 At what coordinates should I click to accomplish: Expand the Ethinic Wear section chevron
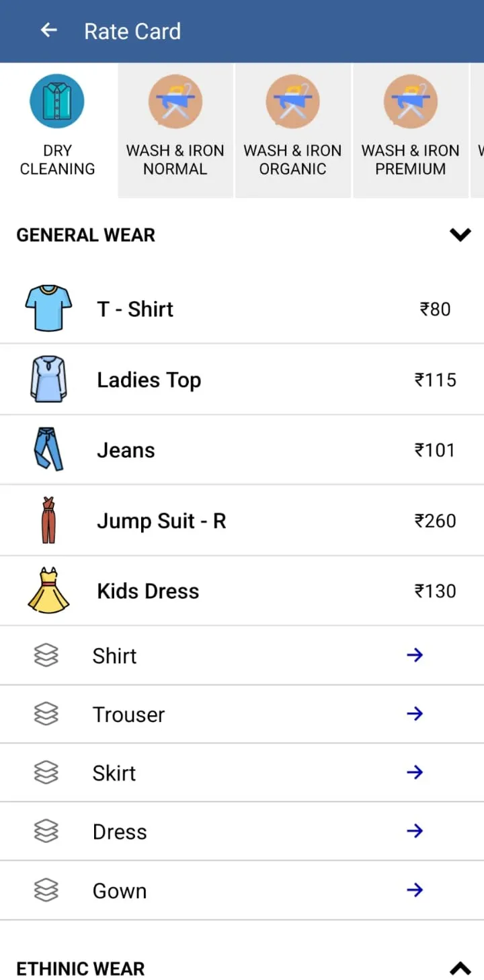[460, 968]
